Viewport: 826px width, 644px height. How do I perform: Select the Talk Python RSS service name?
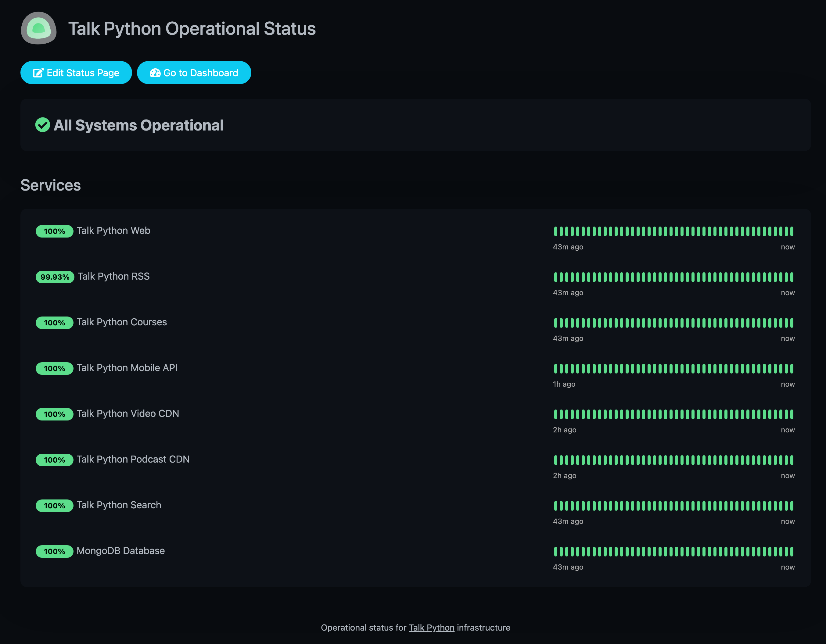(x=114, y=277)
